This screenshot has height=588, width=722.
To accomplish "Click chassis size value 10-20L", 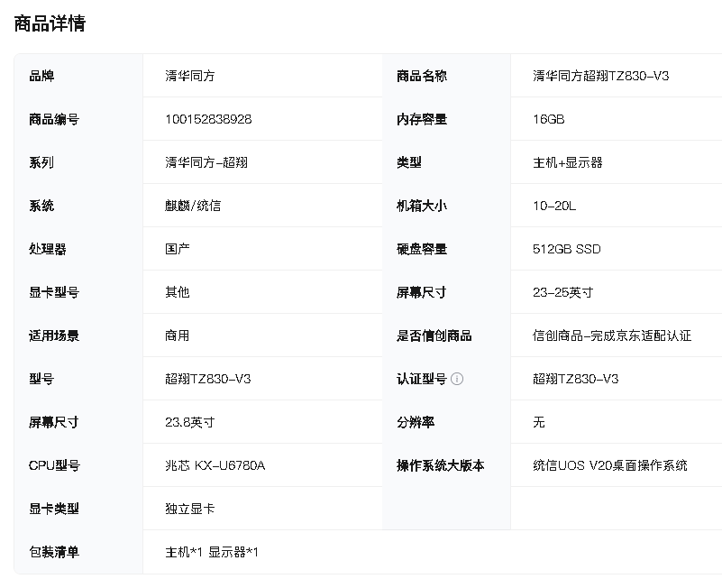I will 554,206.
